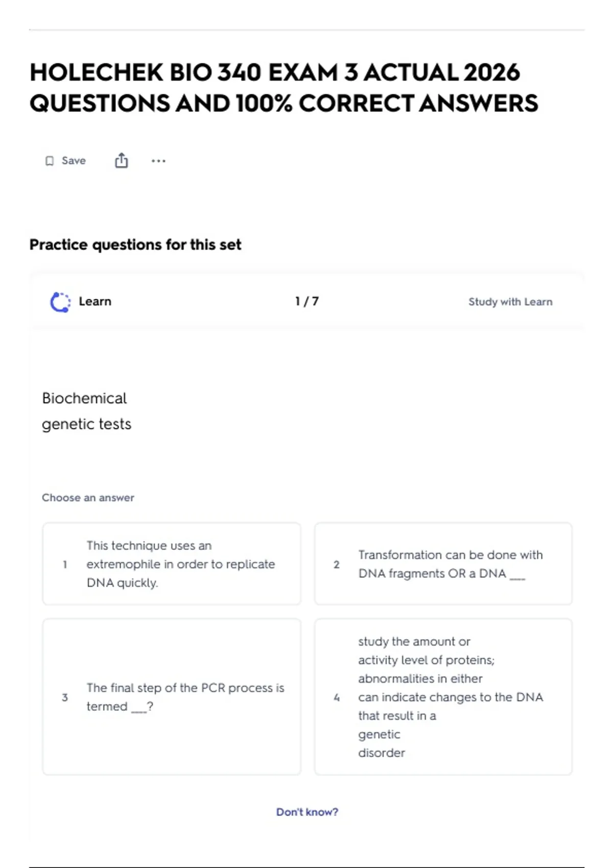Screen dimensions: 613x868
Task: Open Study with Learn link
Action: point(510,302)
